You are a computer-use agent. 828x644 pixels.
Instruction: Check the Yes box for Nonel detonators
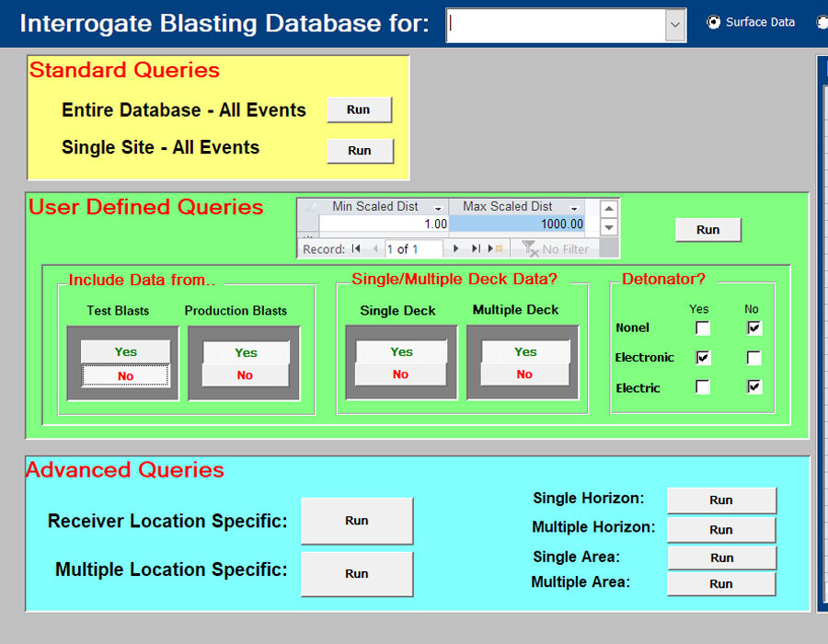point(702,328)
